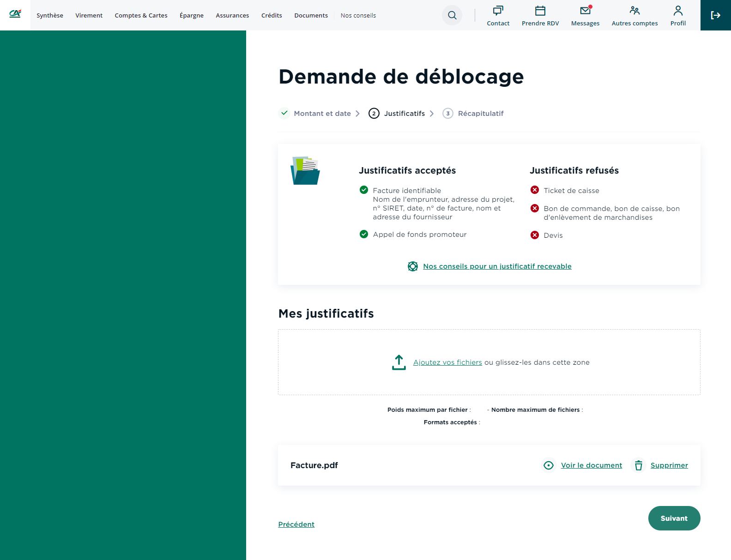The width and height of the screenshot is (731, 560).
Task: Go to completed step Montant et date
Action: [322, 114]
